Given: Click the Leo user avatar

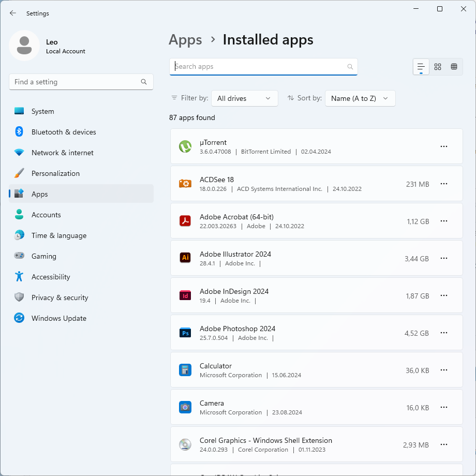Looking at the screenshot, I should 24,46.
